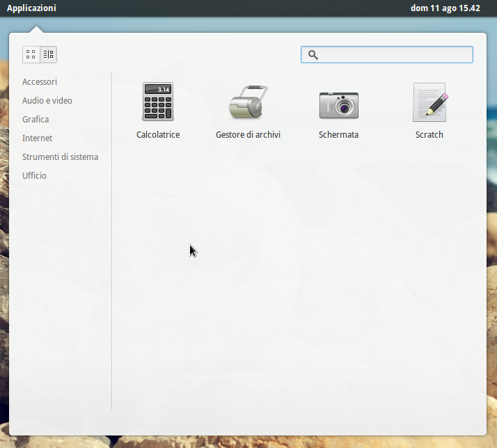Click the Scratch label
Viewport: 497px width, 448px height.
429,135
